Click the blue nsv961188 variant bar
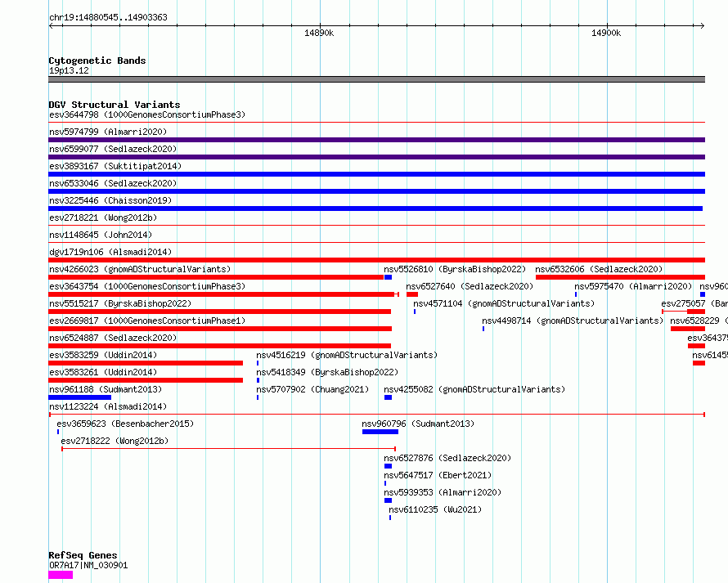The height and width of the screenshot is (583, 728). (x=80, y=397)
